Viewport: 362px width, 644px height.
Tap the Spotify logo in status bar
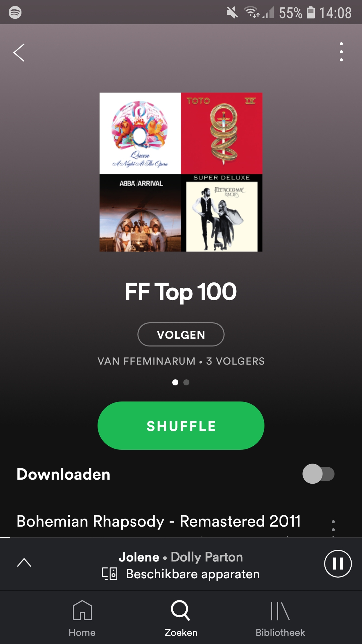15,12
